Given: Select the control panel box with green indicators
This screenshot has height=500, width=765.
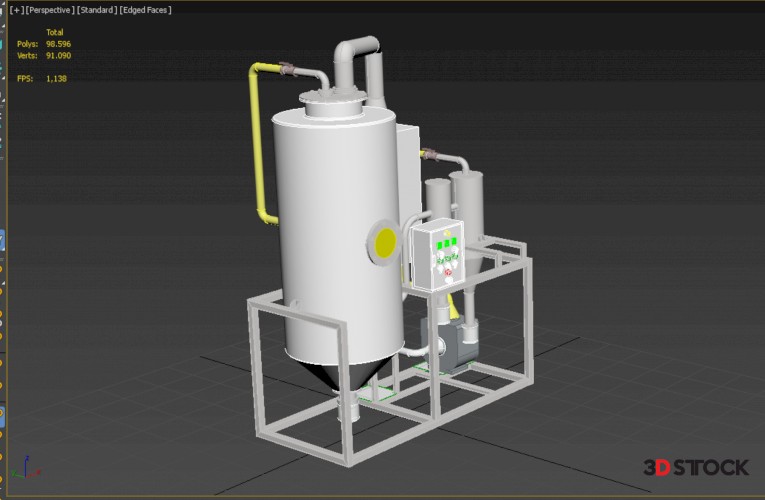Looking at the screenshot, I should 438,255.
